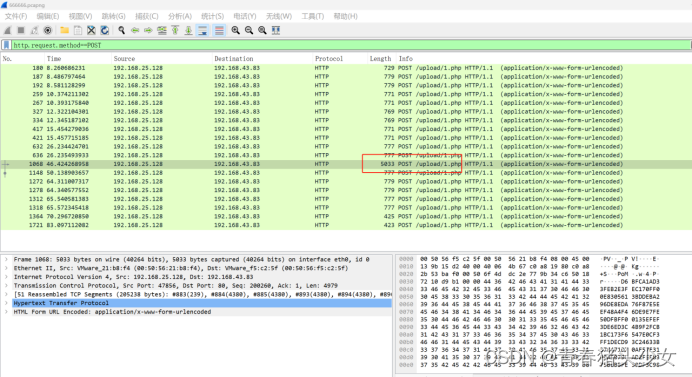Open the 电话(Y) menu
Image resolution: width=692 pixels, height=377 pixels.
[x=244, y=16]
